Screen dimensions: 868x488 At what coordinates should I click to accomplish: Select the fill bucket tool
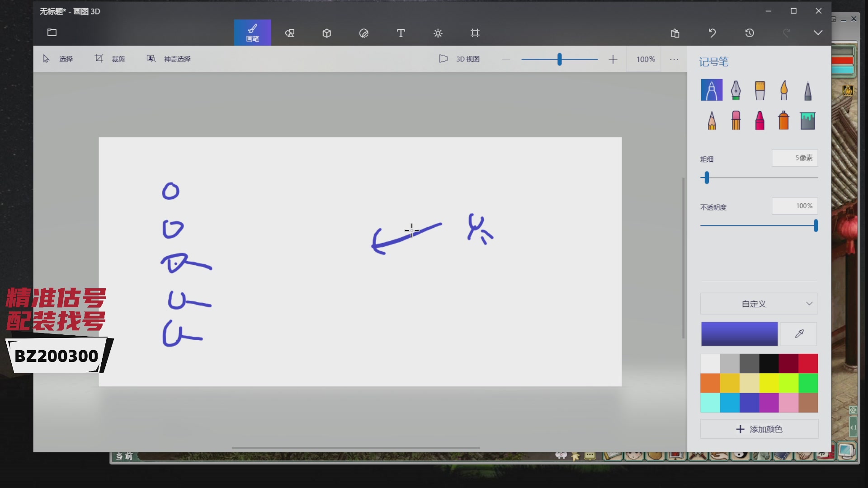click(x=807, y=121)
